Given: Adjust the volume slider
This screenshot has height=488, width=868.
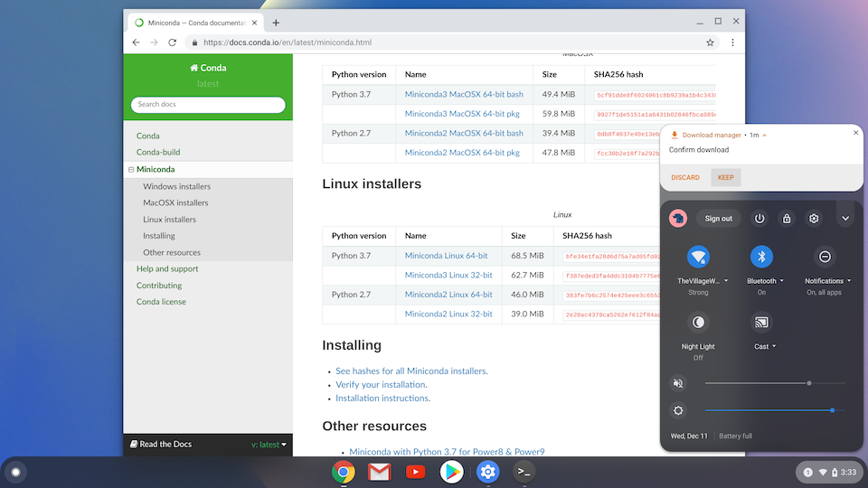Looking at the screenshot, I should (x=775, y=383).
